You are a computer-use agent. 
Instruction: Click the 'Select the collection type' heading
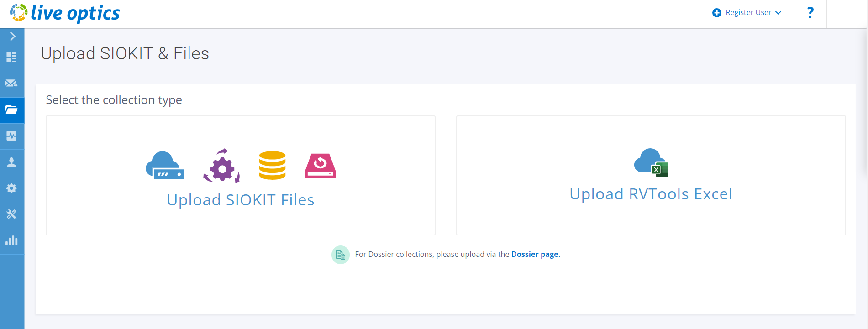point(114,100)
